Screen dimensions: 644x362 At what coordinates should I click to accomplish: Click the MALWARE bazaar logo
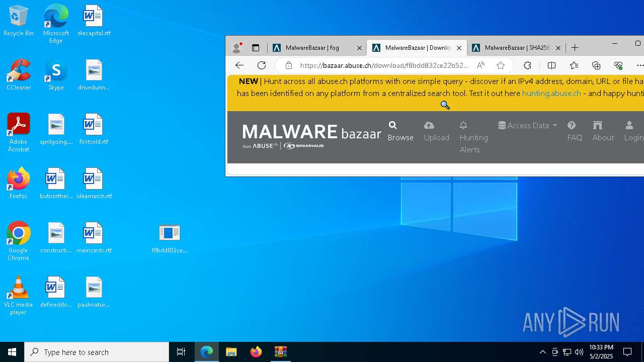311,136
